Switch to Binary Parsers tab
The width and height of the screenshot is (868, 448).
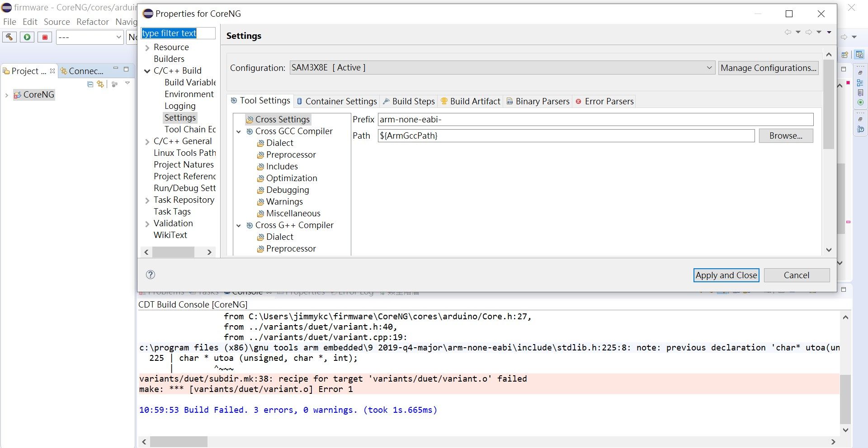click(538, 101)
